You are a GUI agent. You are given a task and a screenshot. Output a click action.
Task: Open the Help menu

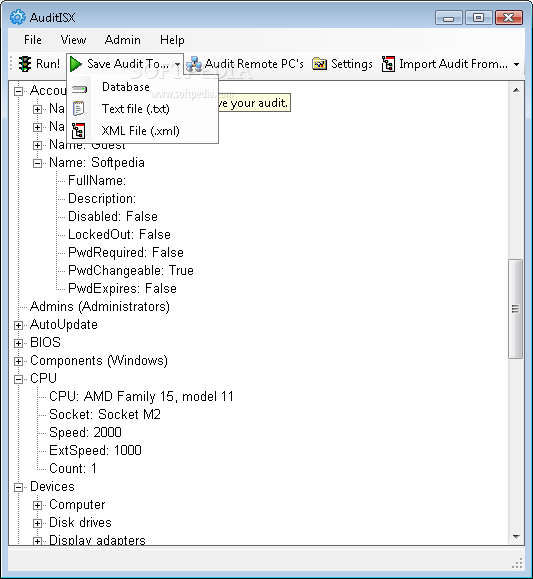coord(172,40)
